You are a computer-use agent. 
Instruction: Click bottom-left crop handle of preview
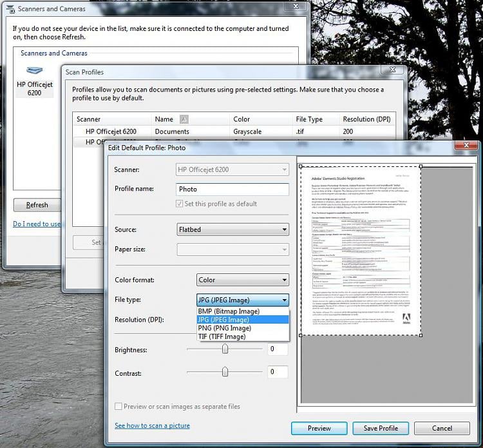click(x=301, y=335)
